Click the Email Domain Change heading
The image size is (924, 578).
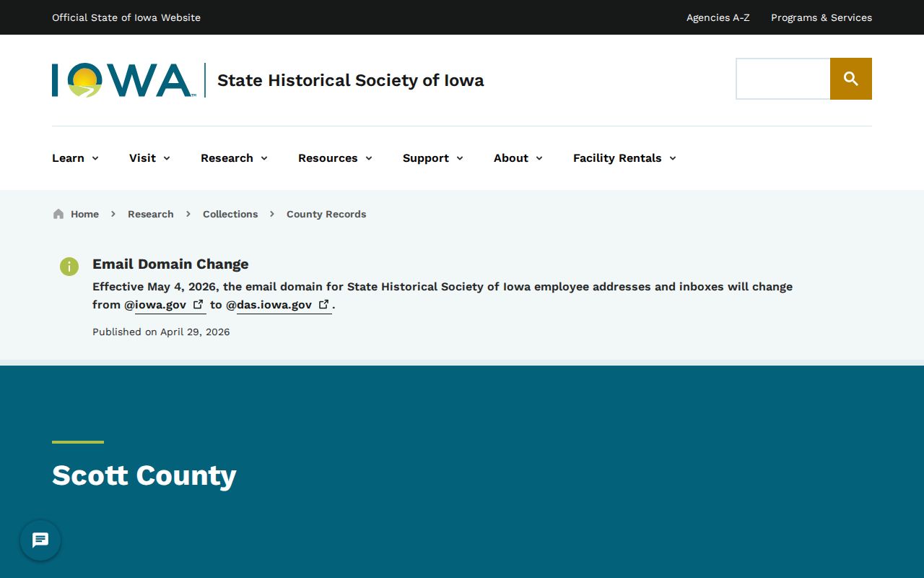coord(170,264)
